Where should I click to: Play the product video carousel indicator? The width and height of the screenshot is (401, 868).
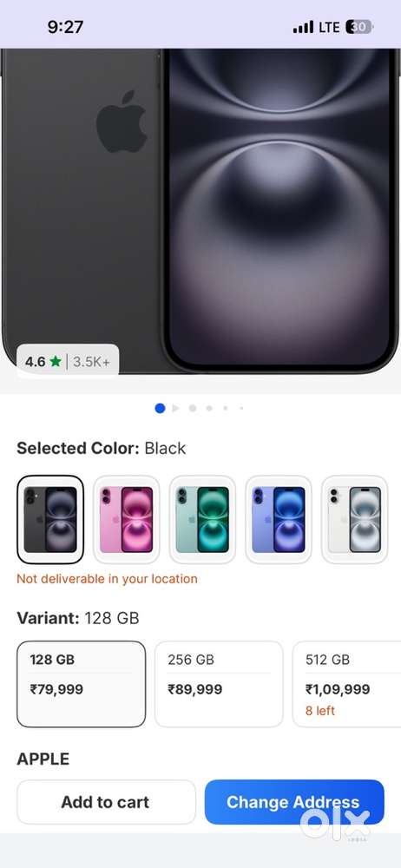point(175,408)
